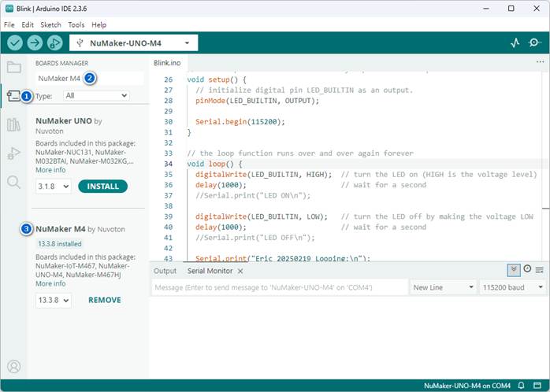Toggle timestamp clock in Serial Monitor

click(x=527, y=269)
